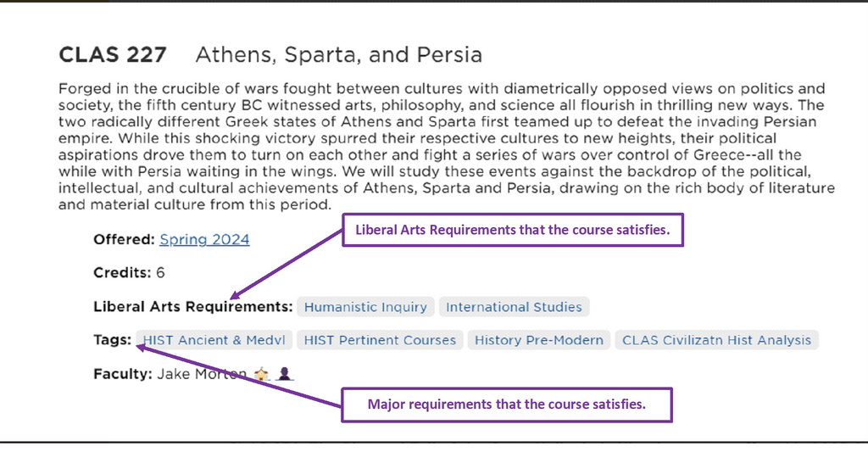Select the International Studies requirement tag
Image resolution: width=868 pixels, height=452 pixels.
pyautogui.click(x=514, y=307)
